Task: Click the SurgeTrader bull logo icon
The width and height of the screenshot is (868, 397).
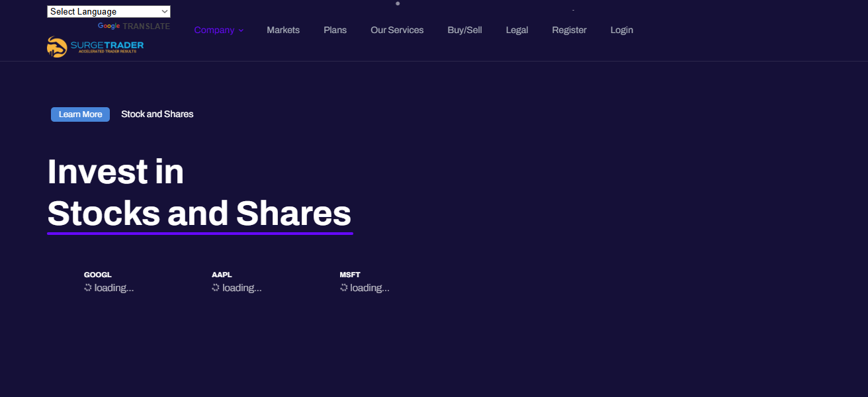Action: click(56, 46)
